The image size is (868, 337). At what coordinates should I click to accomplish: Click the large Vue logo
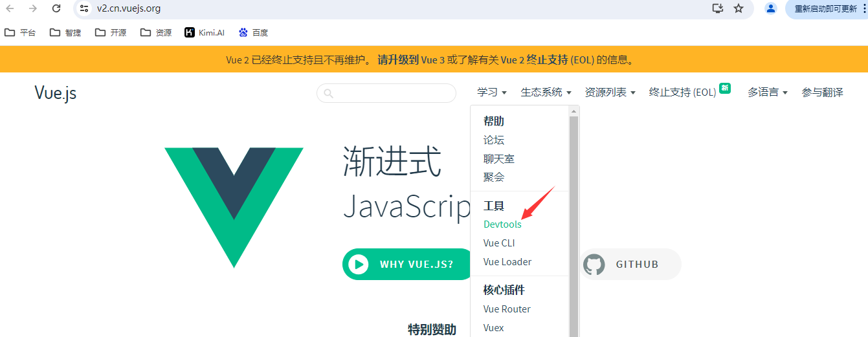pyautogui.click(x=234, y=208)
